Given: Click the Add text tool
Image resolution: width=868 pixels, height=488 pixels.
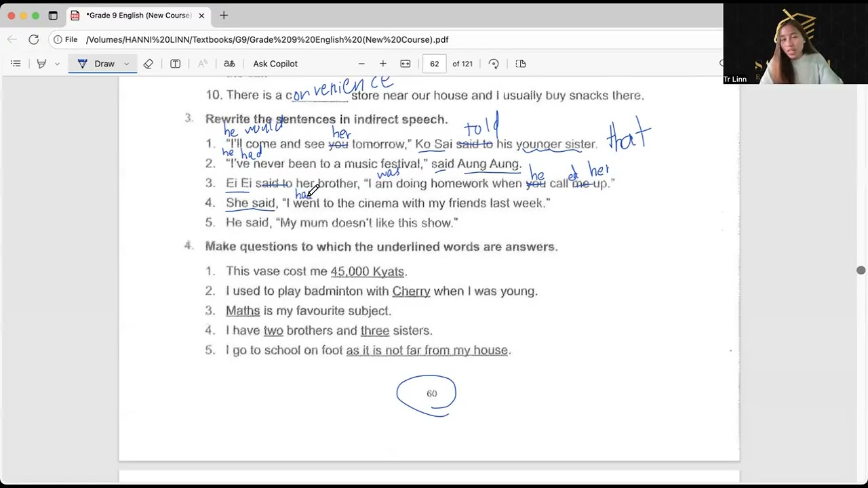Looking at the screenshot, I should pos(175,64).
